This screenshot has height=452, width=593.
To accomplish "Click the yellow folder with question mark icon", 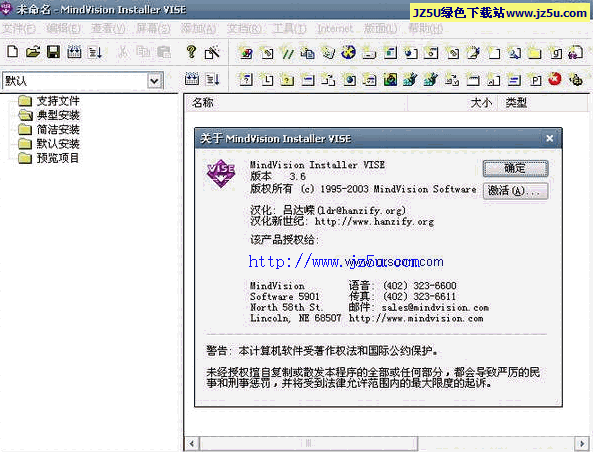I will (287, 80).
